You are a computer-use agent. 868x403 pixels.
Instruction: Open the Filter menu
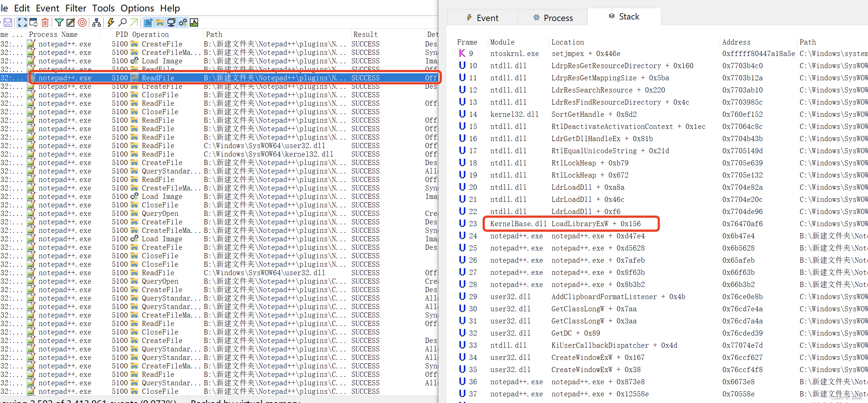tap(76, 8)
